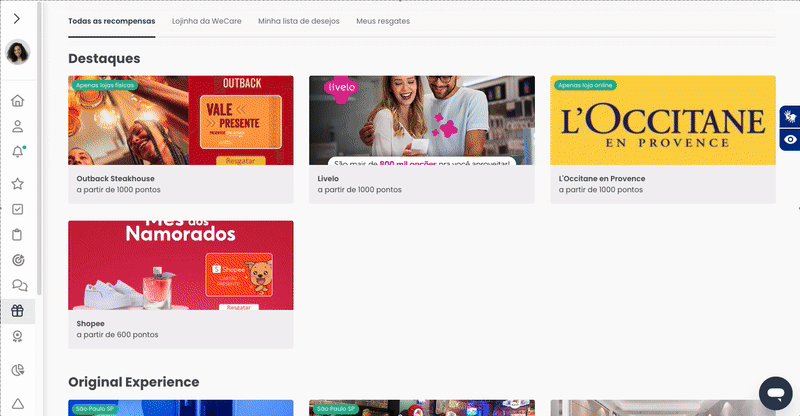Click "a partir de 600 pontos" text

click(x=117, y=335)
